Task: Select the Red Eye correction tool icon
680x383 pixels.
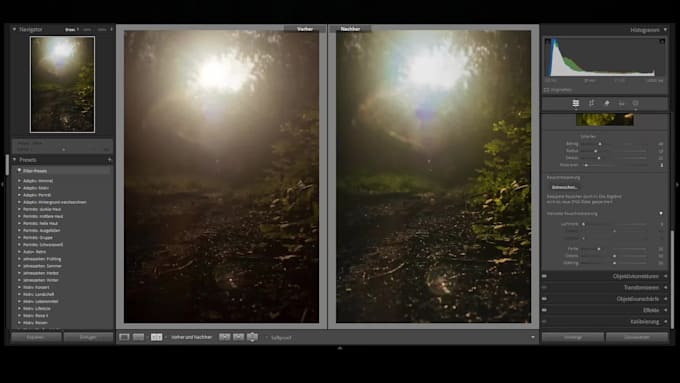Action: (x=621, y=103)
